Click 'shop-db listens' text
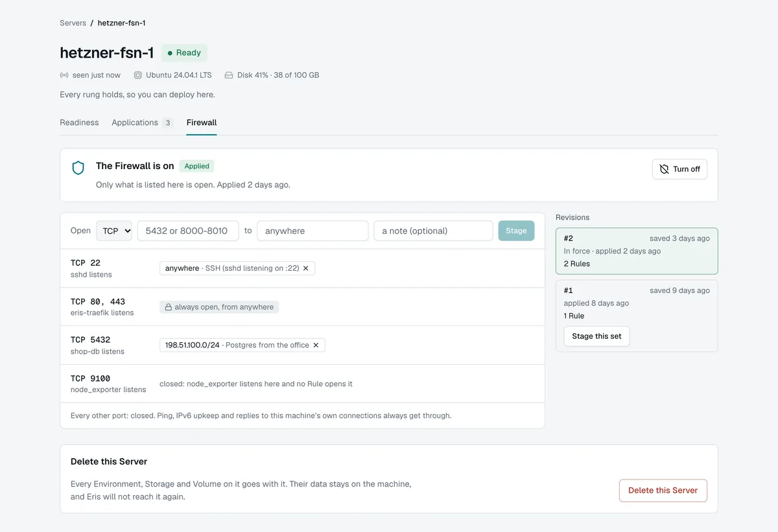Screen dimensions: 778x532 [x=97, y=351]
